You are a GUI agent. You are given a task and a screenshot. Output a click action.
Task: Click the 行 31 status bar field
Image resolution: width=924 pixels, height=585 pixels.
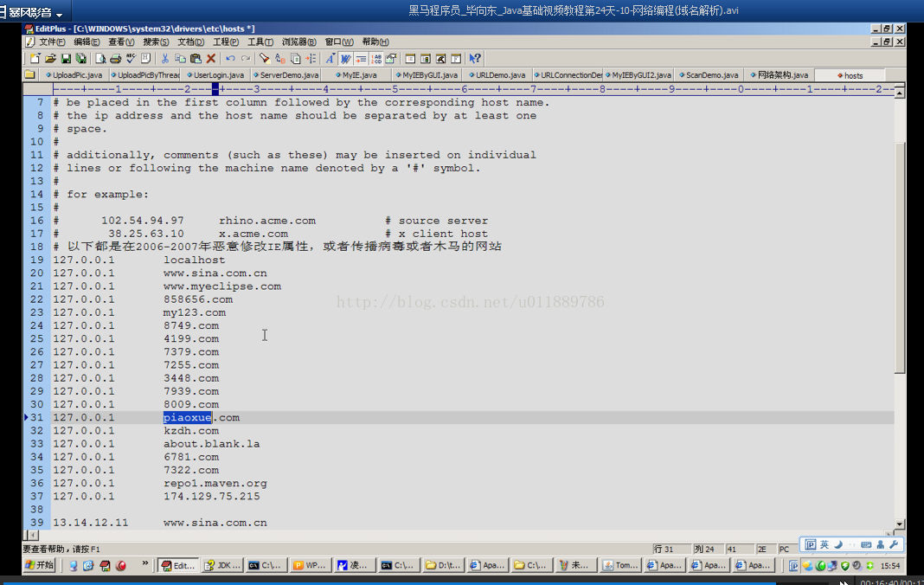pyautogui.click(x=671, y=549)
